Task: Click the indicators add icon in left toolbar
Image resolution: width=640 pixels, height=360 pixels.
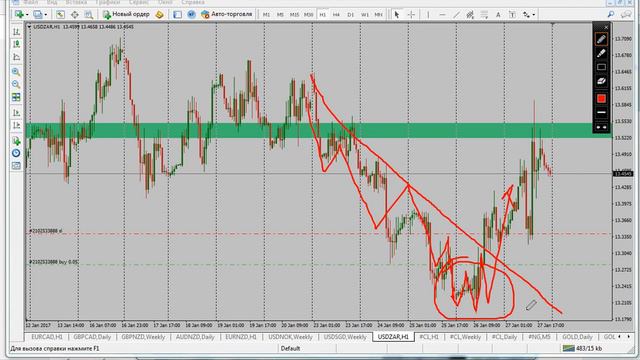Action: click(16, 141)
